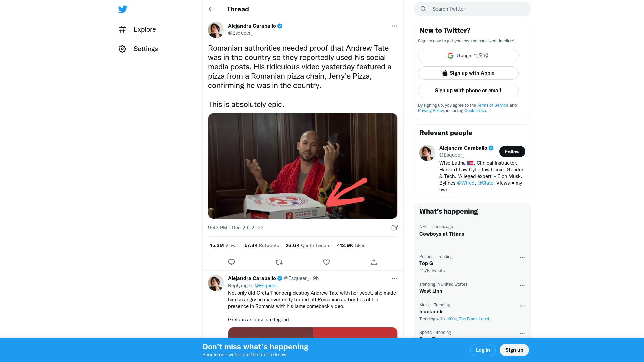
Task: Click Sign up with Apple button
Action: 468,73
